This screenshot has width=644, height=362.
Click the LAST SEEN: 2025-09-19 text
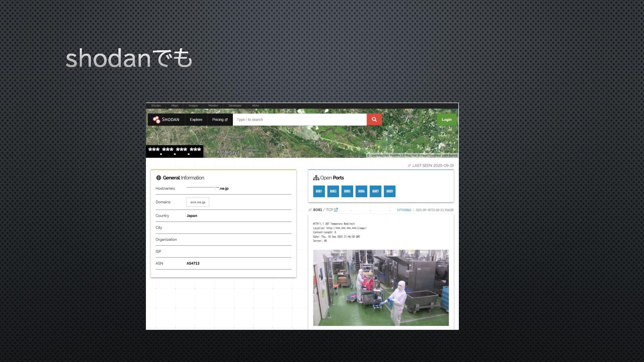coord(431,166)
